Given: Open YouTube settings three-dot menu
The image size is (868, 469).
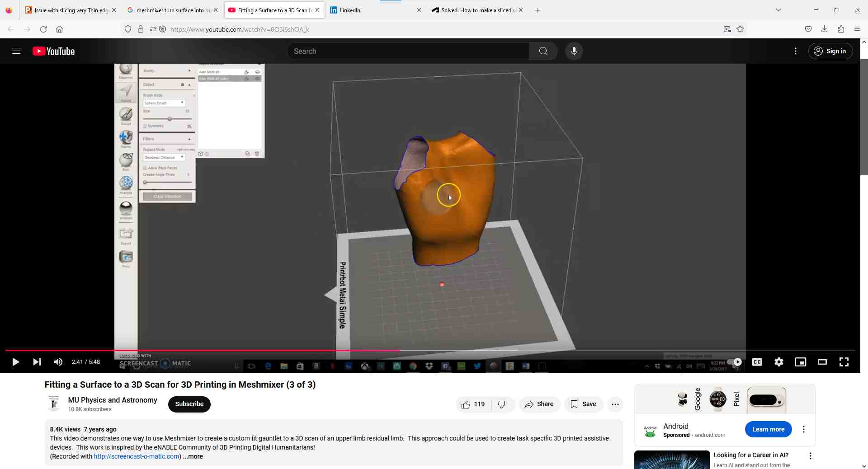Looking at the screenshot, I should [x=796, y=51].
